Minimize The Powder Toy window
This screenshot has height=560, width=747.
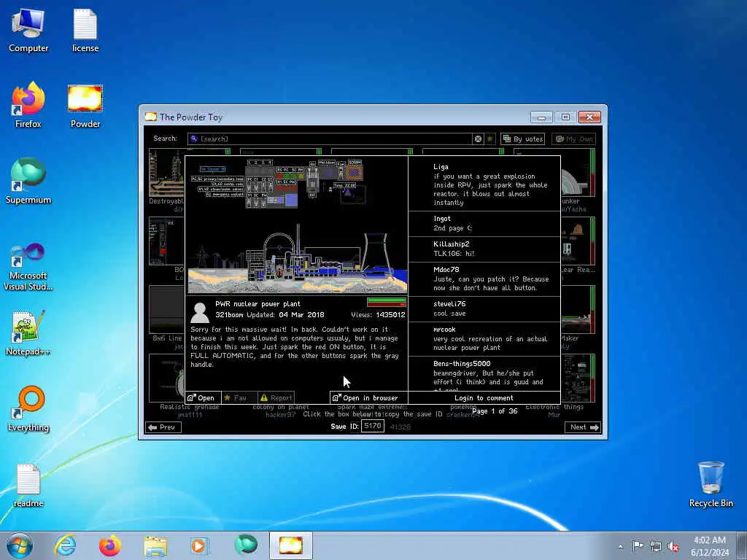pyautogui.click(x=542, y=117)
